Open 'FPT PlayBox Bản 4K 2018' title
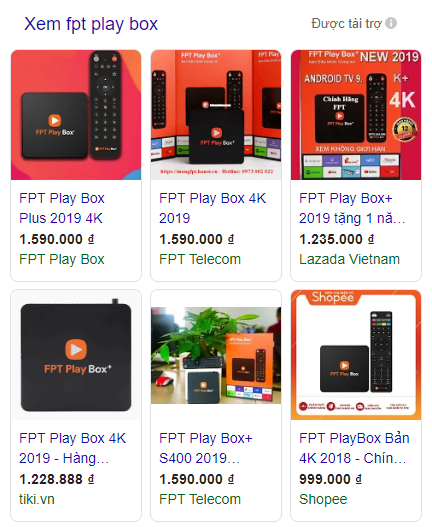Image resolution: width=432 pixels, height=527 pixels. click(x=354, y=448)
